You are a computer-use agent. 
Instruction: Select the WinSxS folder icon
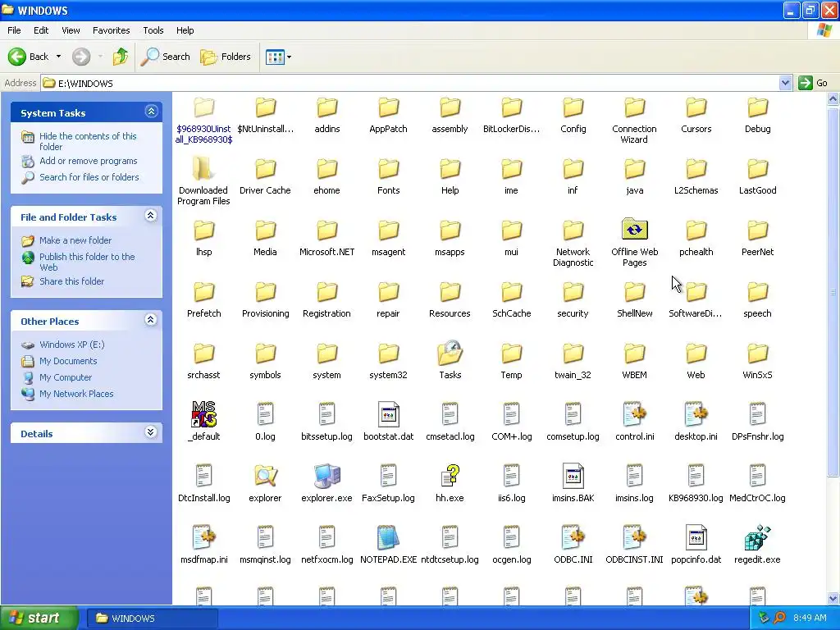coord(757,353)
